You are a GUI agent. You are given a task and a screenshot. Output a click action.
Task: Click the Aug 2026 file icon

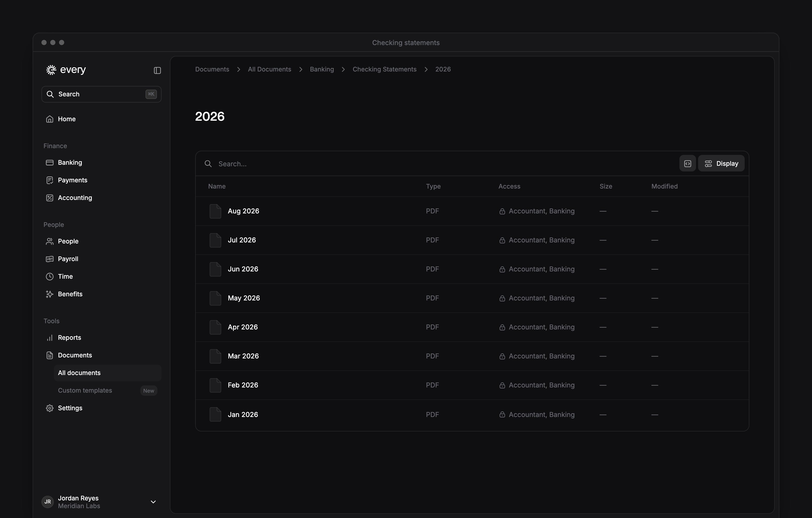point(215,211)
